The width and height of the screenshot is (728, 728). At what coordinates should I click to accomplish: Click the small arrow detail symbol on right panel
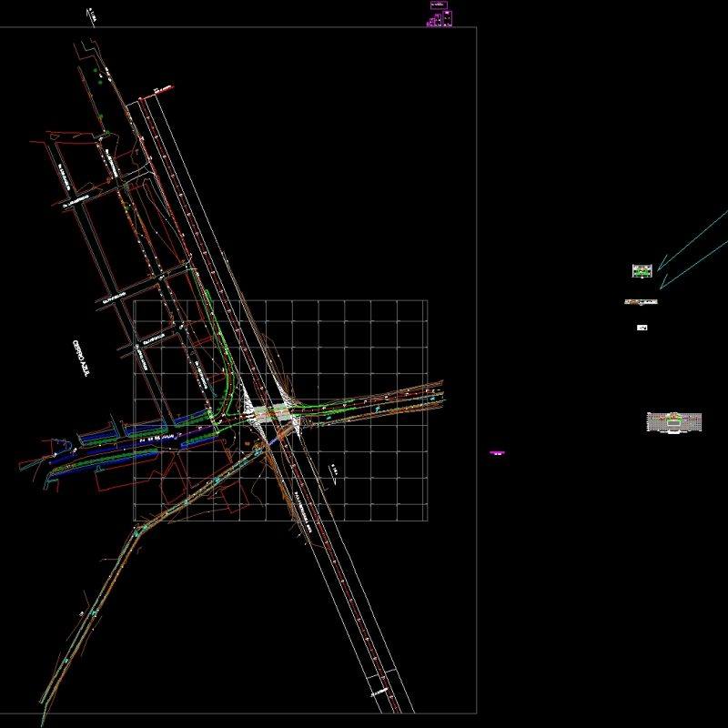pos(642,326)
